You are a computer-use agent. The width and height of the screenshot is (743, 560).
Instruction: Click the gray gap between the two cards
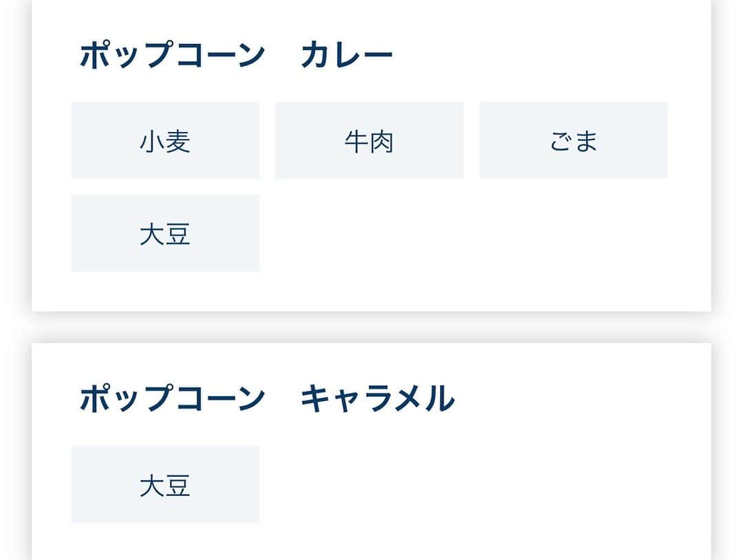(371, 327)
